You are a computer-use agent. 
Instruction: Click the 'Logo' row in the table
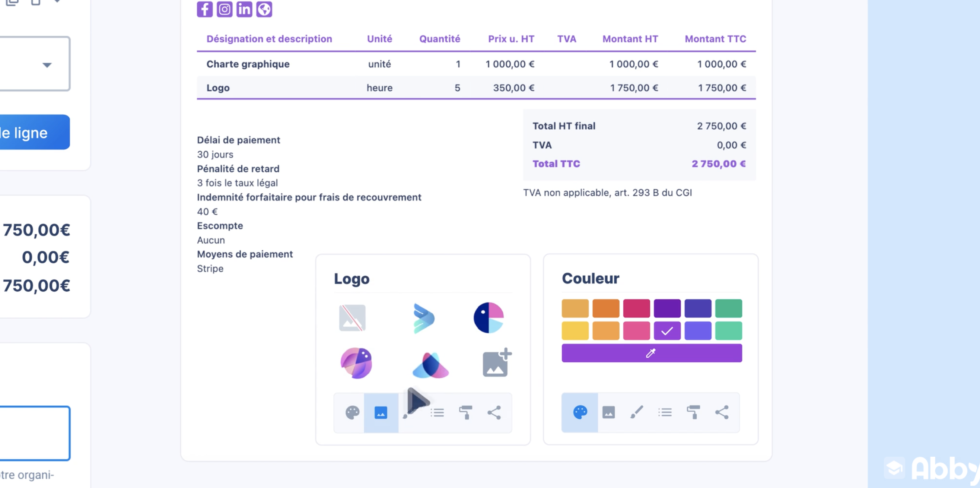coord(476,88)
